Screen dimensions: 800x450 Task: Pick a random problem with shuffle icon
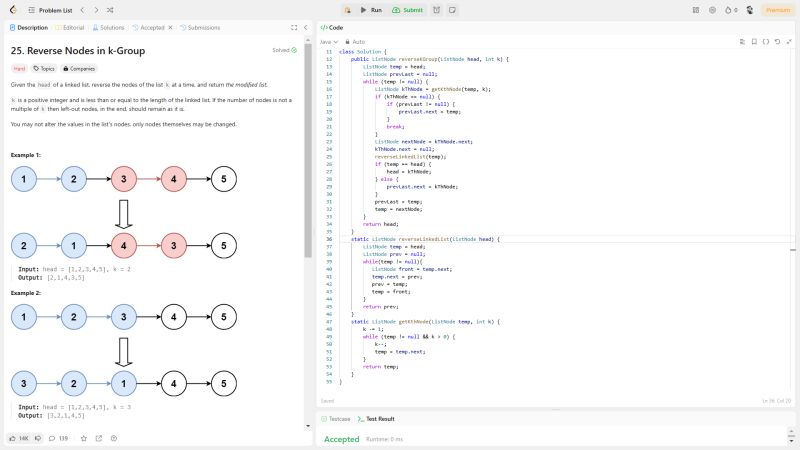pyautogui.click(x=108, y=9)
